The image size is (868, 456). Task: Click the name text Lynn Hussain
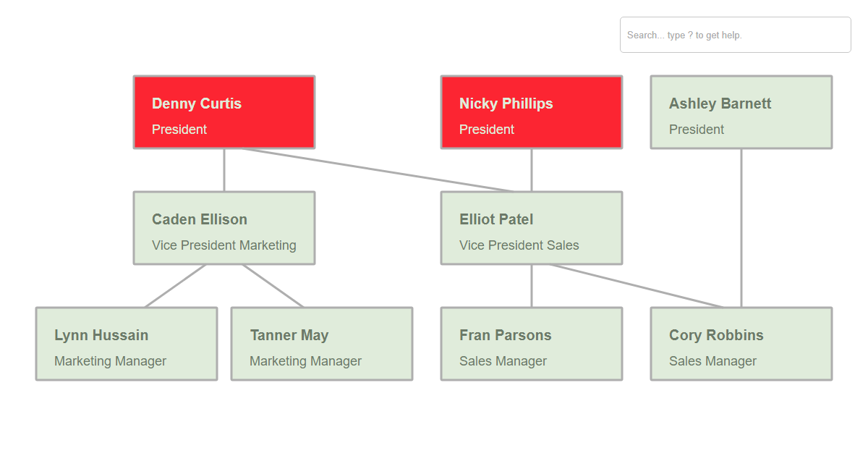[x=101, y=335]
